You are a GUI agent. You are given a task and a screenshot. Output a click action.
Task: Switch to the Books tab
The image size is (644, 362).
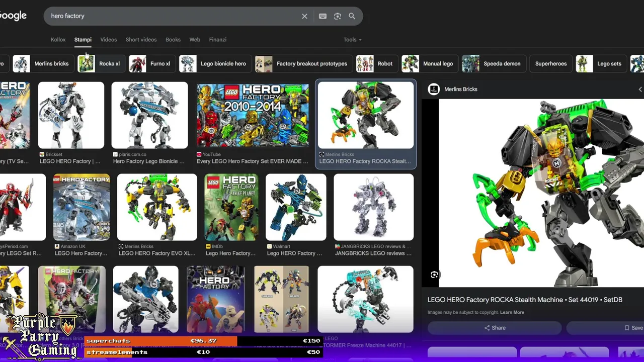click(173, 40)
